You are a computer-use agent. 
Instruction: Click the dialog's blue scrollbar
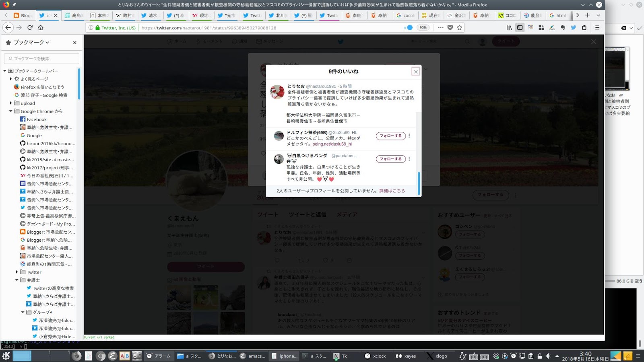pos(419,183)
